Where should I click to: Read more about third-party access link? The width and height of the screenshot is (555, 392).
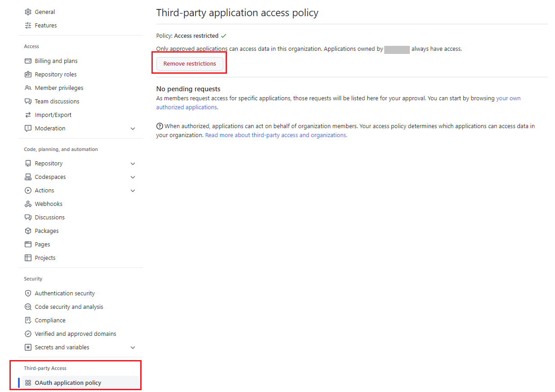[275, 135]
